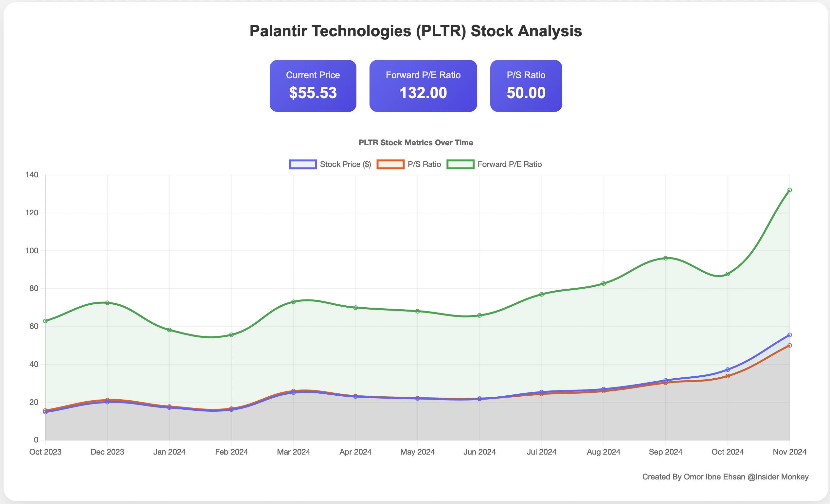The width and height of the screenshot is (830, 504).
Task: Click the Current Price $55.53 card
Action: coord(313,86)
